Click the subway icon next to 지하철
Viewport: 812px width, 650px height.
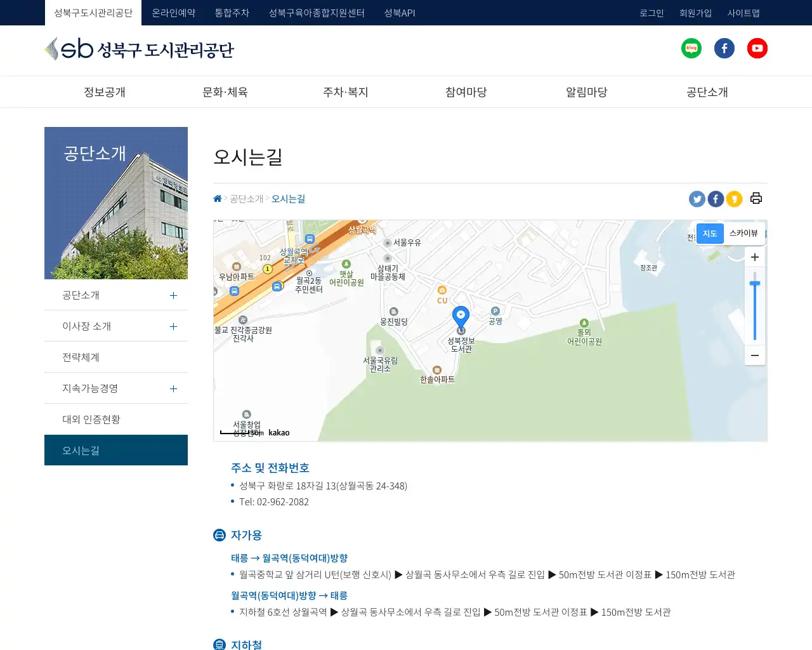tap(219, 644)
